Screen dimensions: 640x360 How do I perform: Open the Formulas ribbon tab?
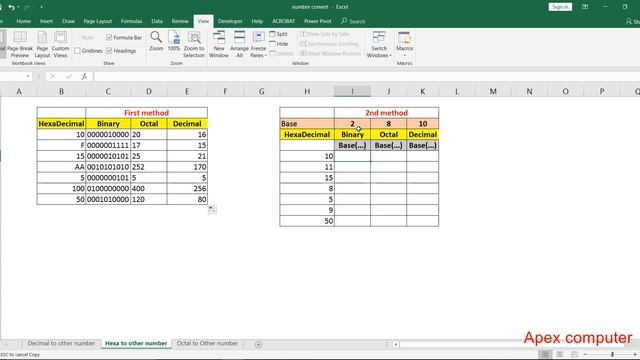click(131, 21)
